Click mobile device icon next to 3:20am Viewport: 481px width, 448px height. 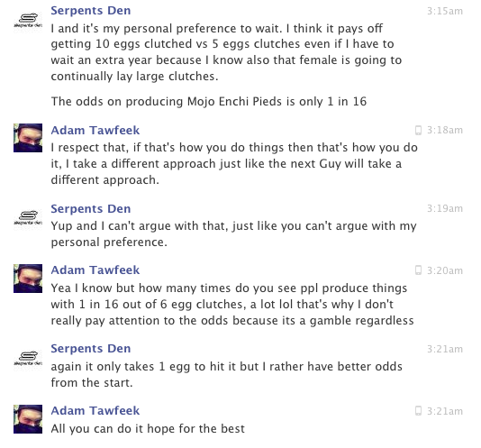click(418, 270)
